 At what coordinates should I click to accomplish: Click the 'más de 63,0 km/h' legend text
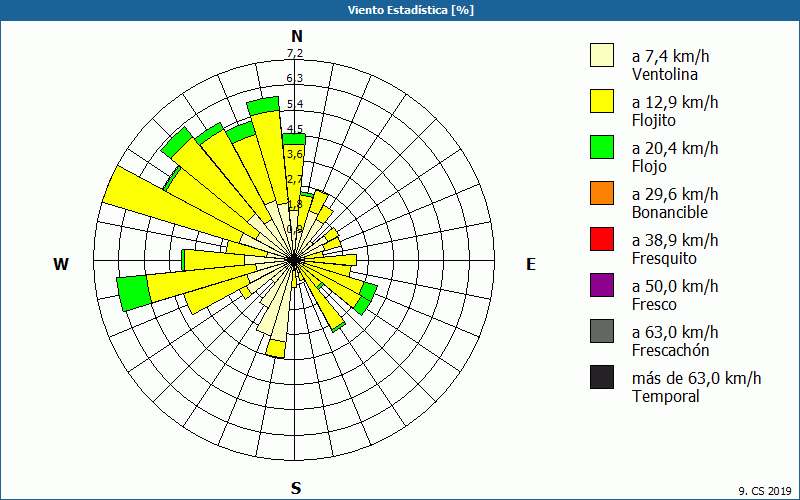696,379
